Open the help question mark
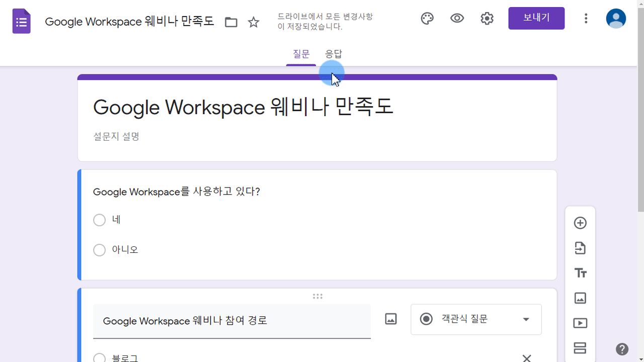The image size is (644, 362). [x=622, y=349]
